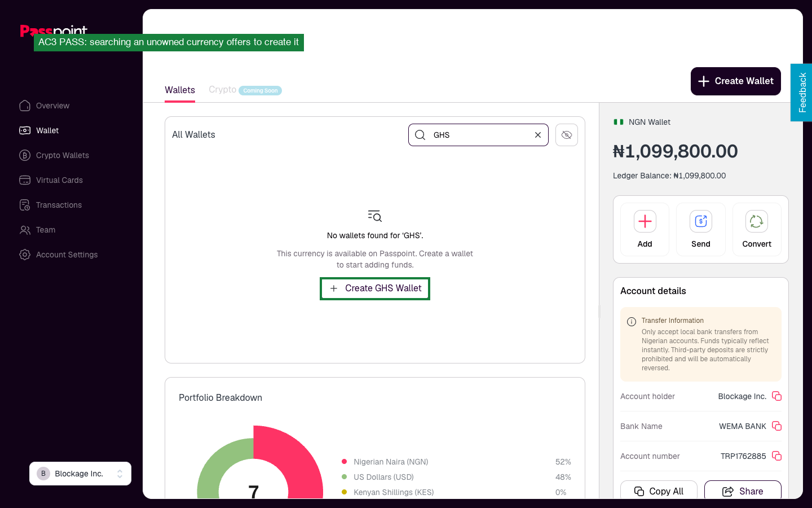812x508 pixels.
Task: Open the Feedback side tab
Action: (x=802, y=93)
